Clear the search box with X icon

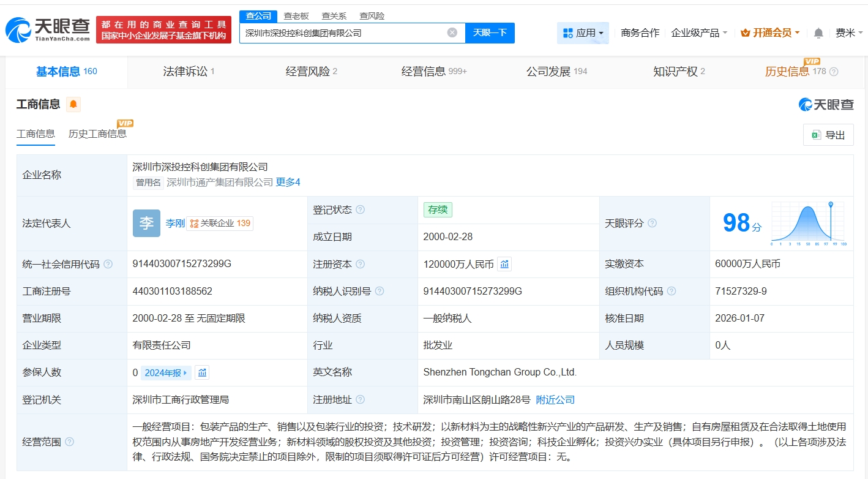(x=452, y=33)
